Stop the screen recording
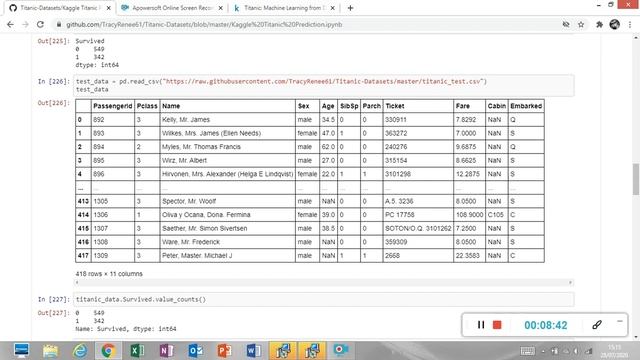640x360 pixels. point(497,325)
